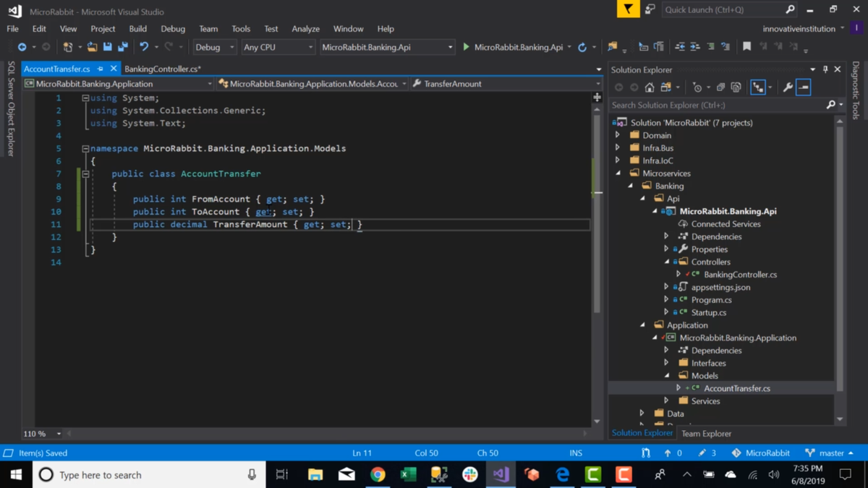Viewport: 868px width, 488px height.
Task: Click Pending Changes Filter clock icon
Action: tap(697, 87)
